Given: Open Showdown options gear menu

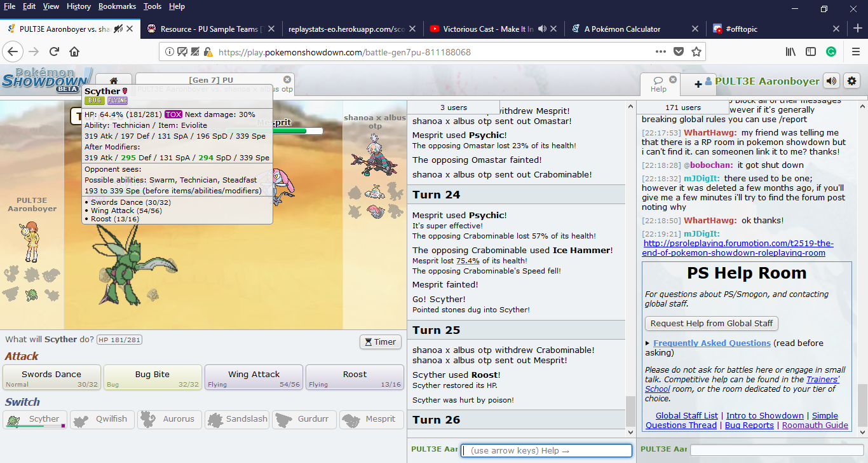Looking at the screenshot, I should click(x=852, y=81).
